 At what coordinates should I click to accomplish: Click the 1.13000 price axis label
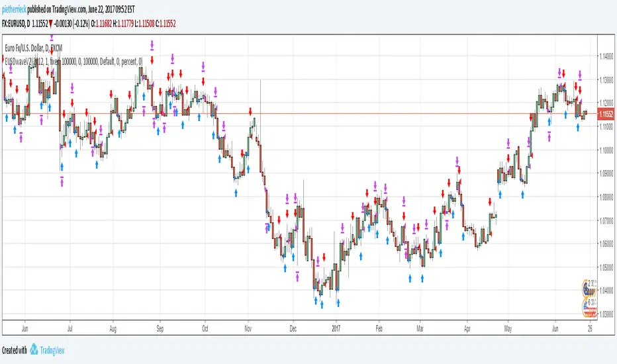[x=606, y=80]
